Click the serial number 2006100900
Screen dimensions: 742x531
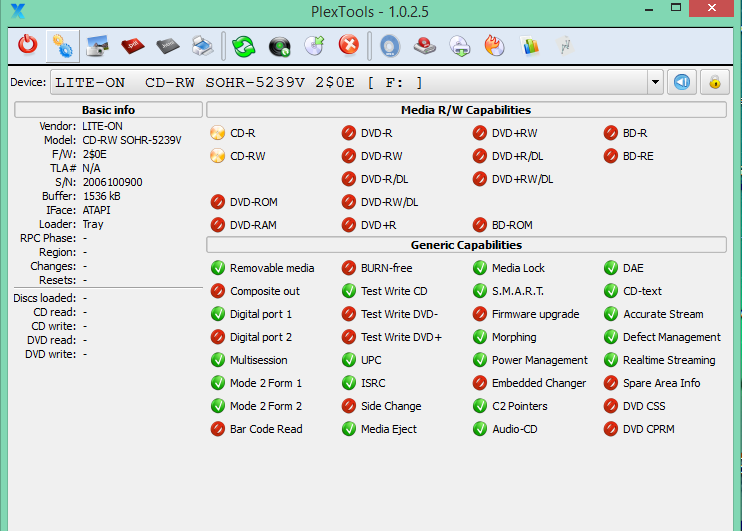113,182
